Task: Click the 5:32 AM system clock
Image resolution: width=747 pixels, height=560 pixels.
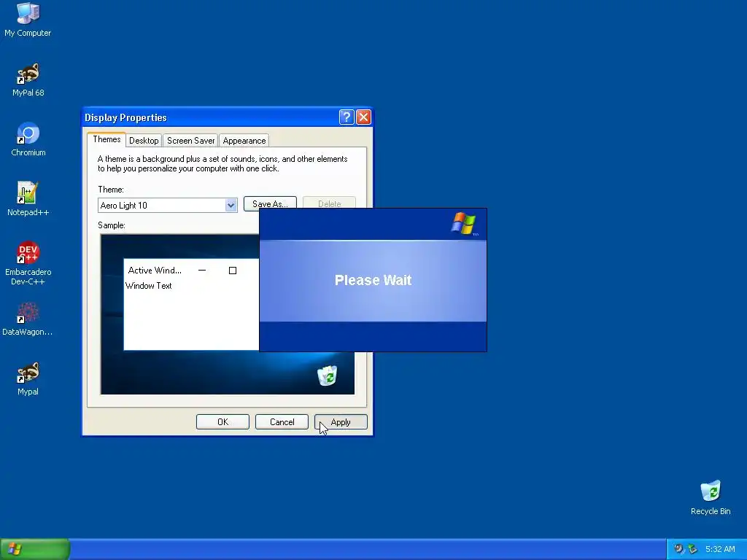Action: pos(720,549)
